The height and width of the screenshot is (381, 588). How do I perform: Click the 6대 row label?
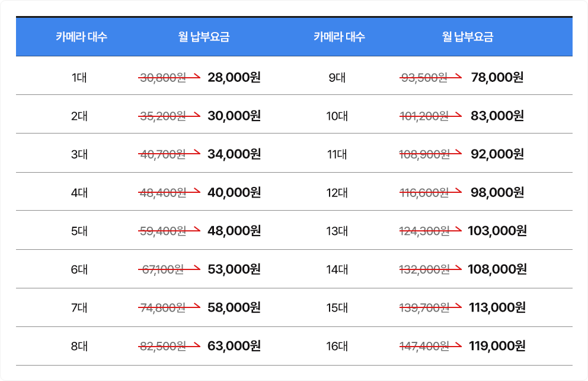click(x=79, y=269)
